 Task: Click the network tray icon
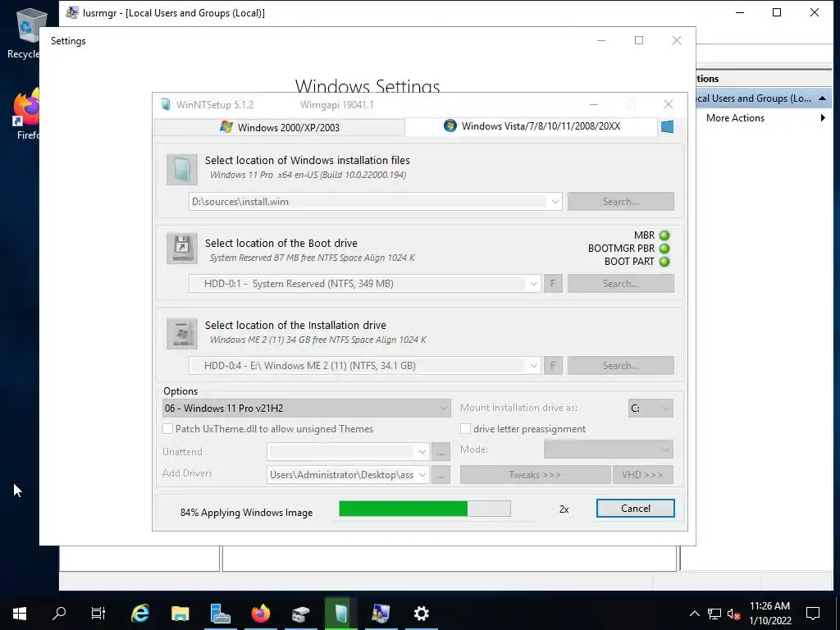714,614
